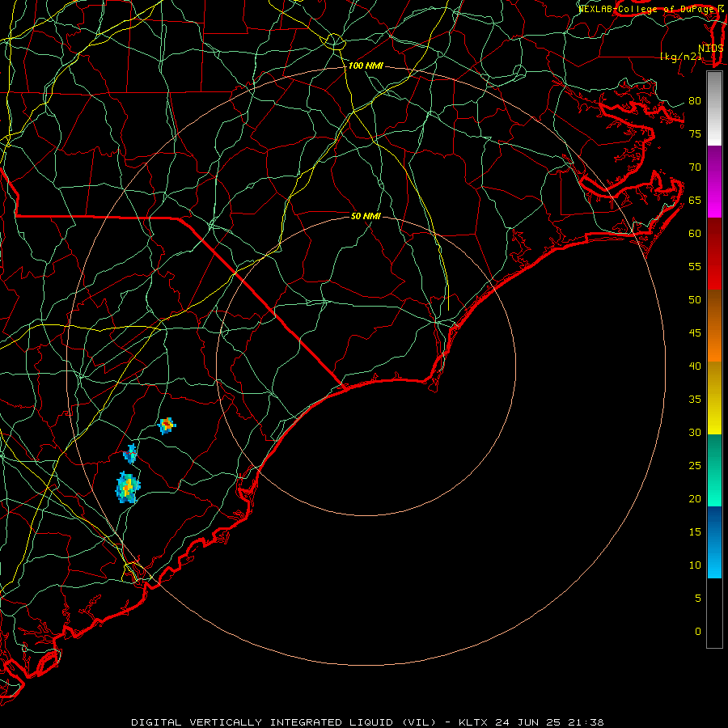Click the small blue storm cell in the middle

click(130, 454)
